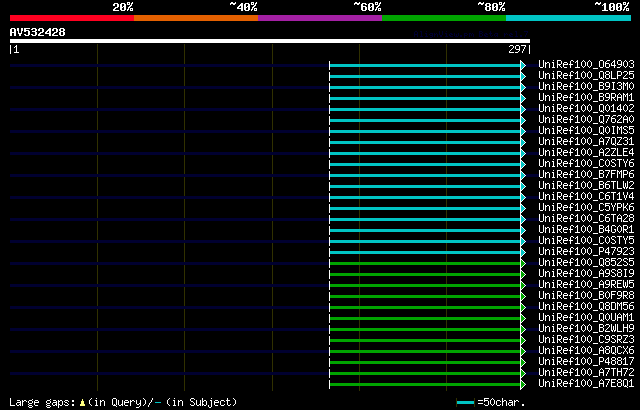Select the UniRef100_A9REW5 label
Viewport: 640px width, 410px height.
coord(587,285)
